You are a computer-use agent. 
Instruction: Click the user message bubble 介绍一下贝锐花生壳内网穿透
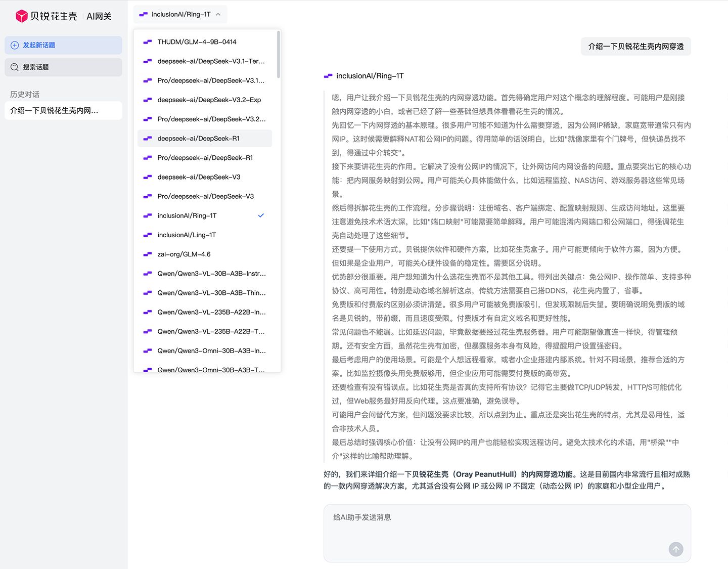pos(635,47)
